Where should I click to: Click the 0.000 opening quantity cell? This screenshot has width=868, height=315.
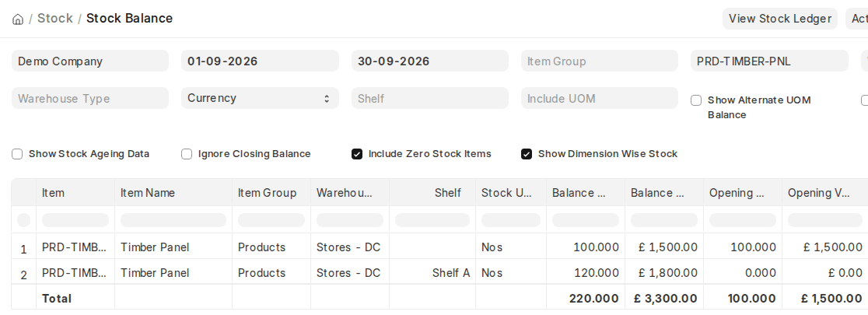[743, 273]
